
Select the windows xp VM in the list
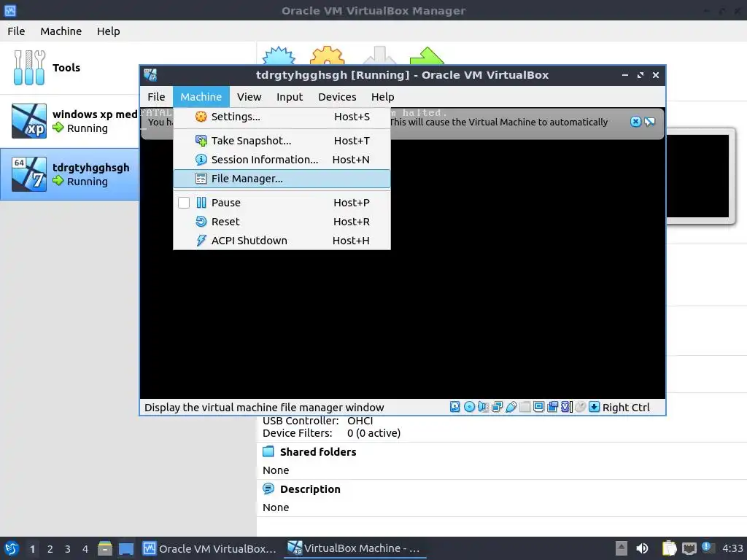[x=69, y=121]
